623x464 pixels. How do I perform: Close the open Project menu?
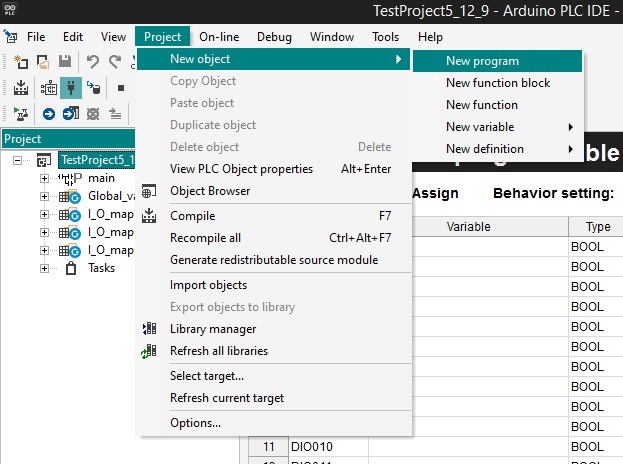click(x=163, y=37)
